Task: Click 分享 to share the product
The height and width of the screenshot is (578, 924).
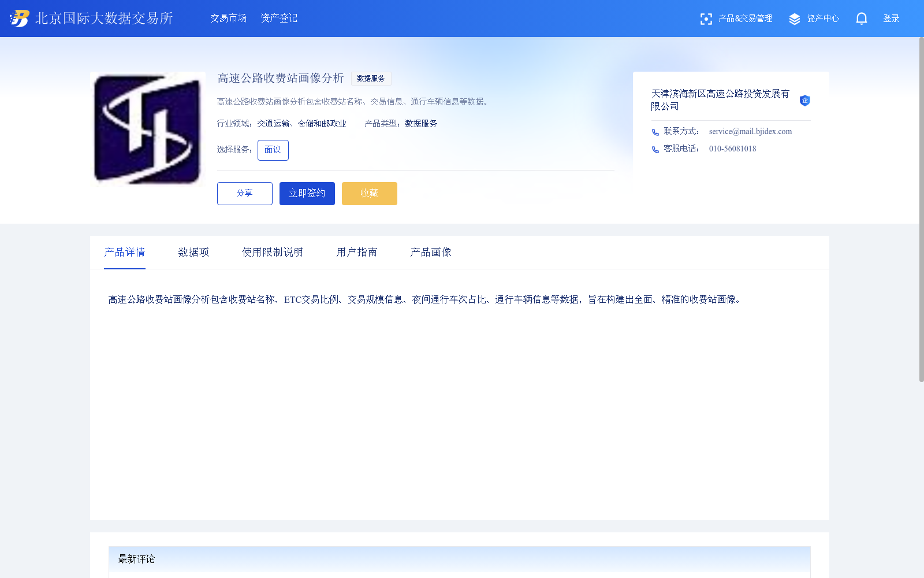Action: tap(244, 193)
